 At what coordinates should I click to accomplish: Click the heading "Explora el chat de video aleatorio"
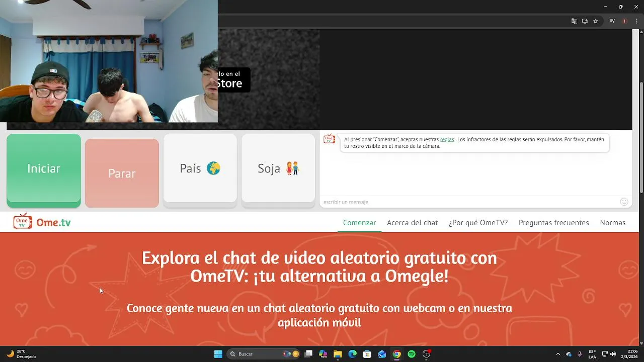click(319, 267)
